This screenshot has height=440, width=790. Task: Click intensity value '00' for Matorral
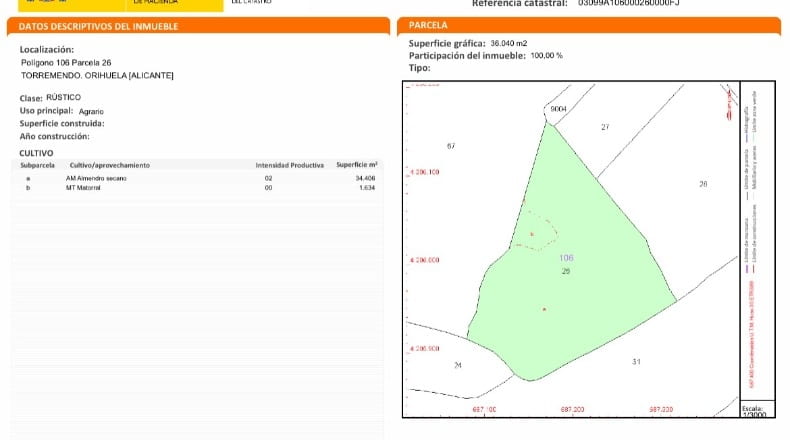[269, 188]
